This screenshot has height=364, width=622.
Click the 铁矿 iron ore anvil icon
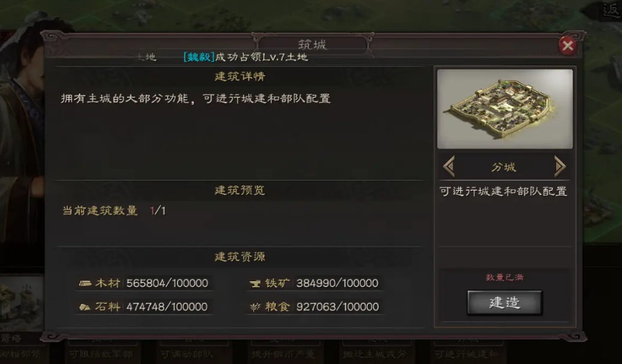(x=255, y=283)
